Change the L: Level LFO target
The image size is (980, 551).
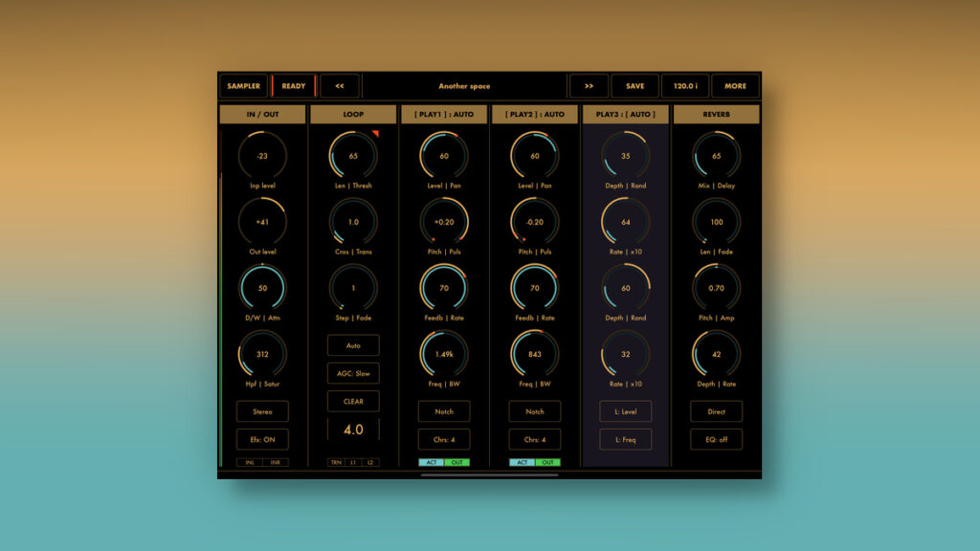click(626, 411)
